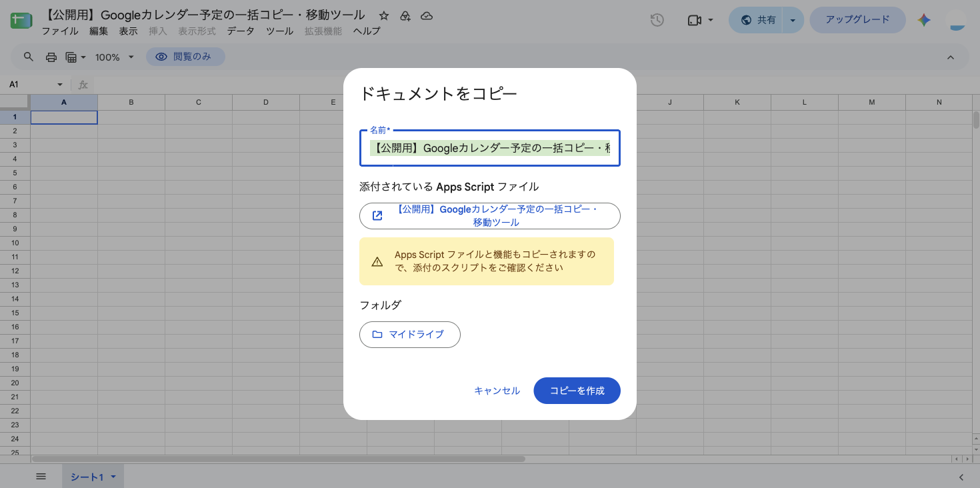The width and height of the screenshot is (980, 488).
Task: Click the horizontal scrollbar thumb
Action: (279, 459)
